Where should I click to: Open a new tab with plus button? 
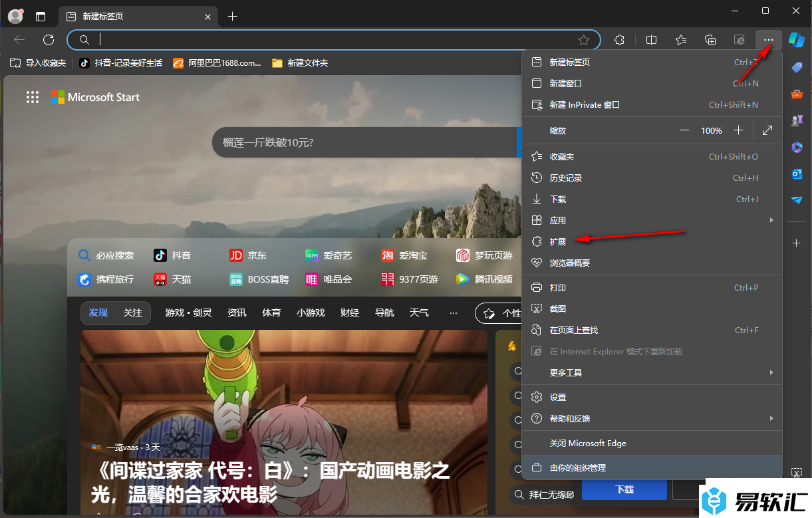232,16
